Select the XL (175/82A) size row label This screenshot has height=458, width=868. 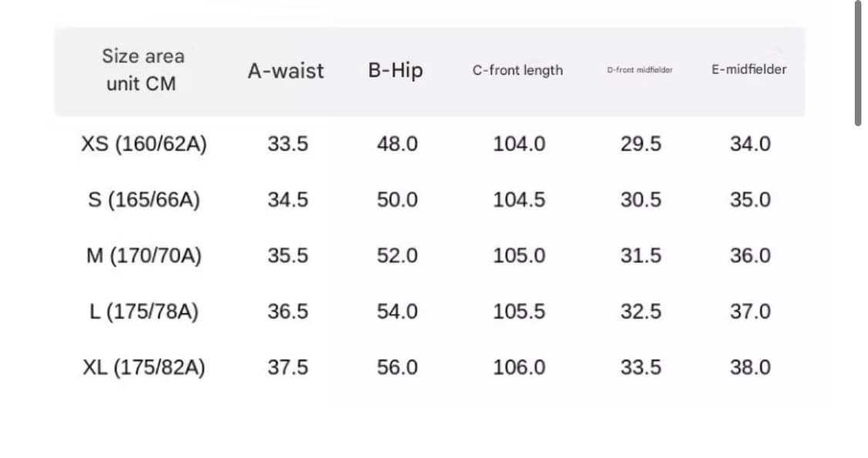click(x=144, y=368)
